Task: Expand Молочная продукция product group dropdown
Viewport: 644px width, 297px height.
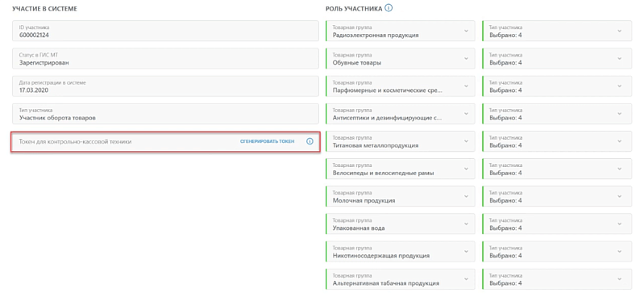Action: (401, 196)
